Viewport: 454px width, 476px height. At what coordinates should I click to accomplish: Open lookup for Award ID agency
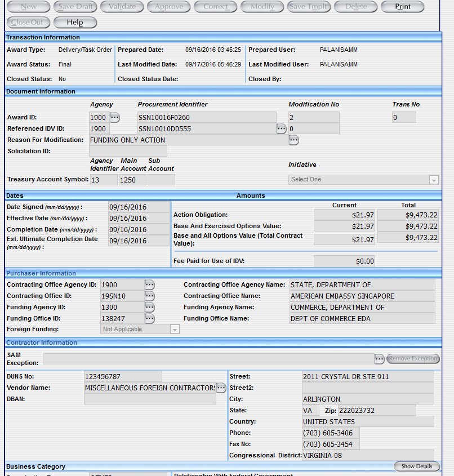[x=115, y=118]
